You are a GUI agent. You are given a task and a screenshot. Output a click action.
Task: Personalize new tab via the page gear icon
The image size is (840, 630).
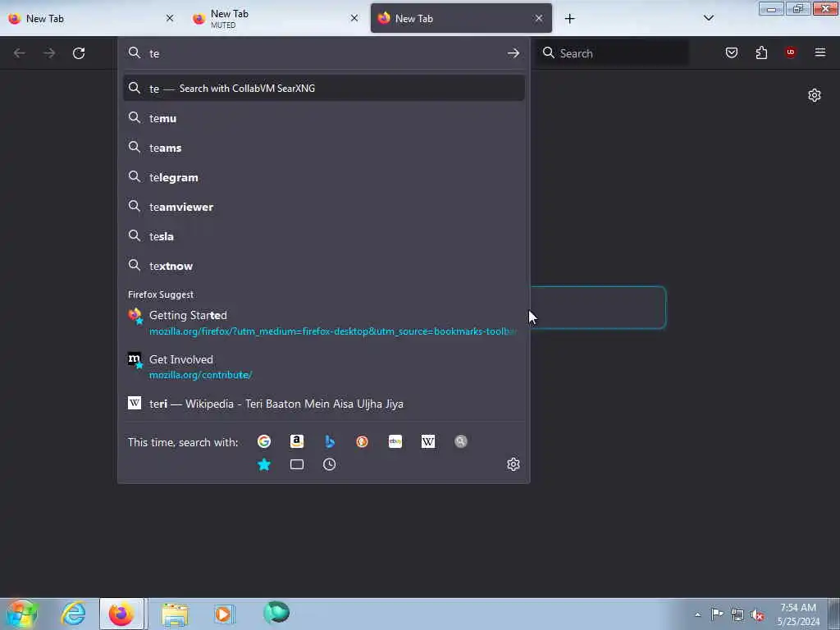tap(815, 95)
